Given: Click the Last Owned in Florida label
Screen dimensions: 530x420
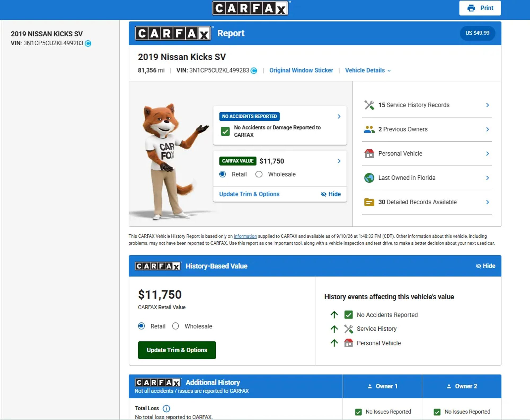Looking at the screenshot, I should tap(407, 178).
